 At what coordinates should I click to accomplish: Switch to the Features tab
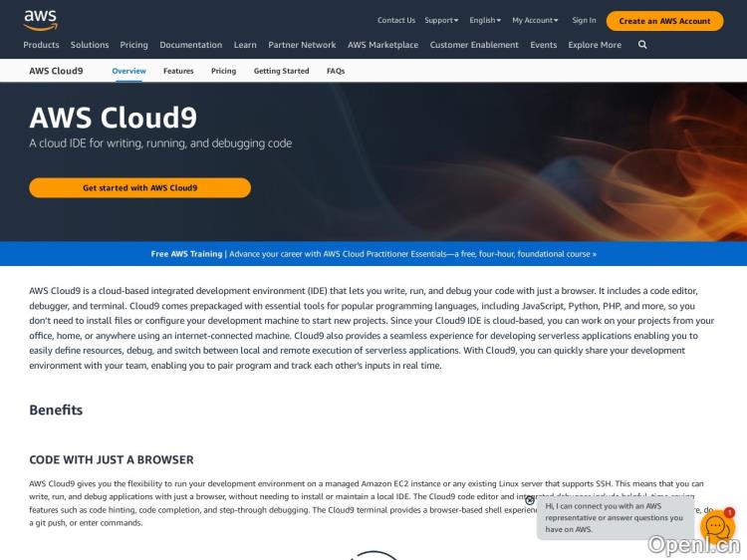178,71
